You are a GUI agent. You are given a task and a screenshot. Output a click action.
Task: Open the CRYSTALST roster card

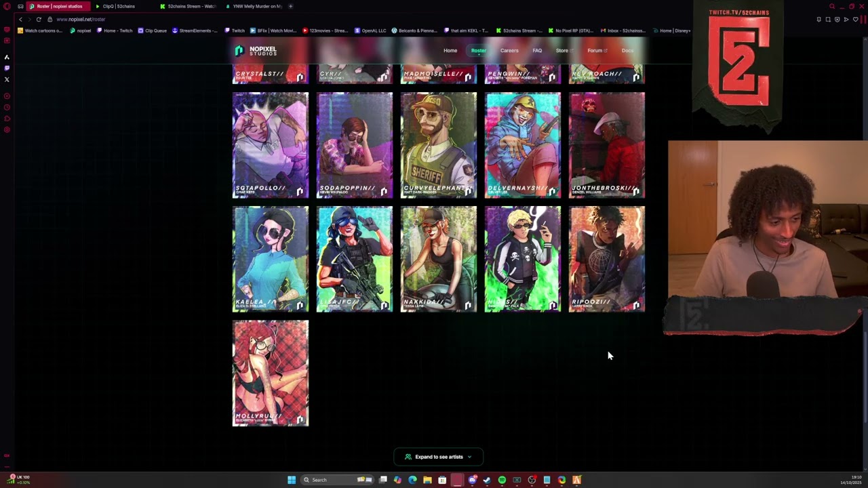point(271,75)
